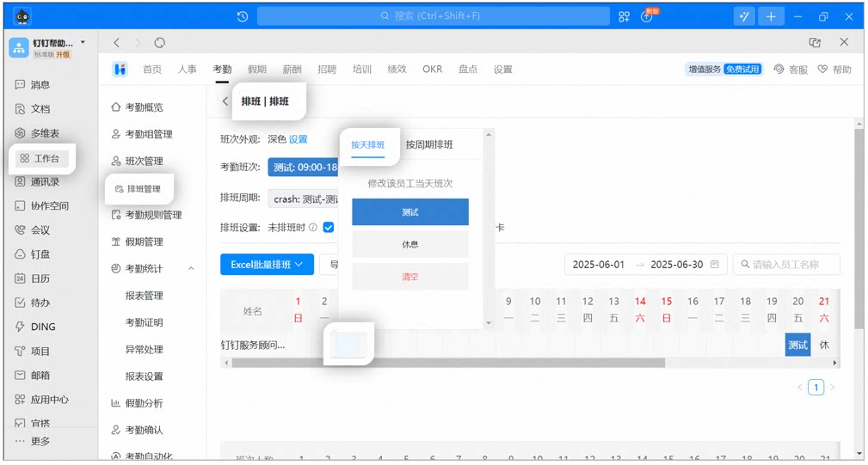Focus the top search box
Viewport: 868px width, 465px height.
[433, 16]
